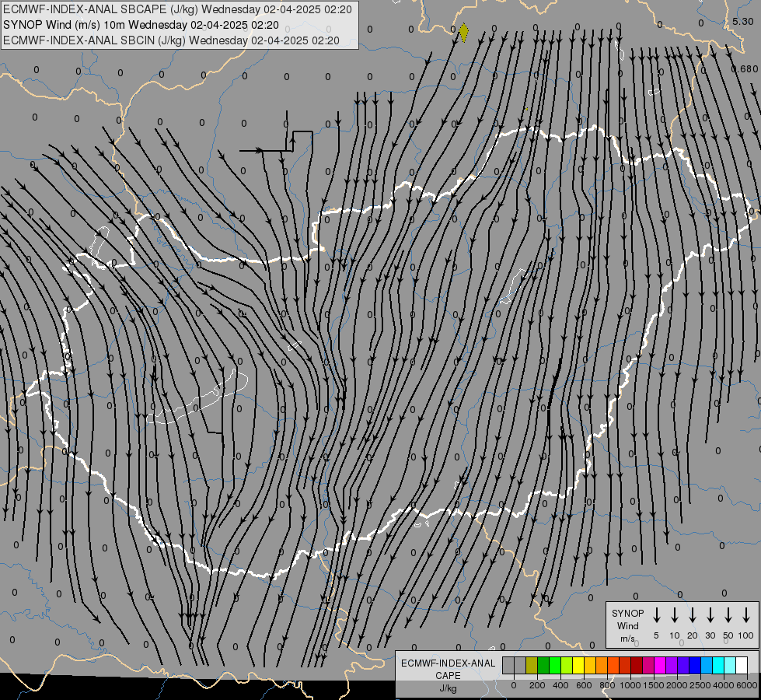761x700 pixels.
Task: Click the 2500 tick label on CAPE scale
Action: (700, 685)
